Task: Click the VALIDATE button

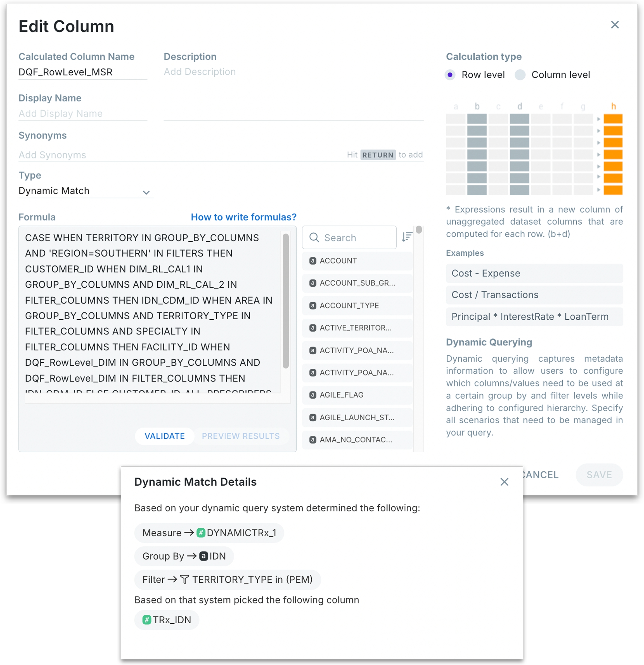Action: point(164,436)
